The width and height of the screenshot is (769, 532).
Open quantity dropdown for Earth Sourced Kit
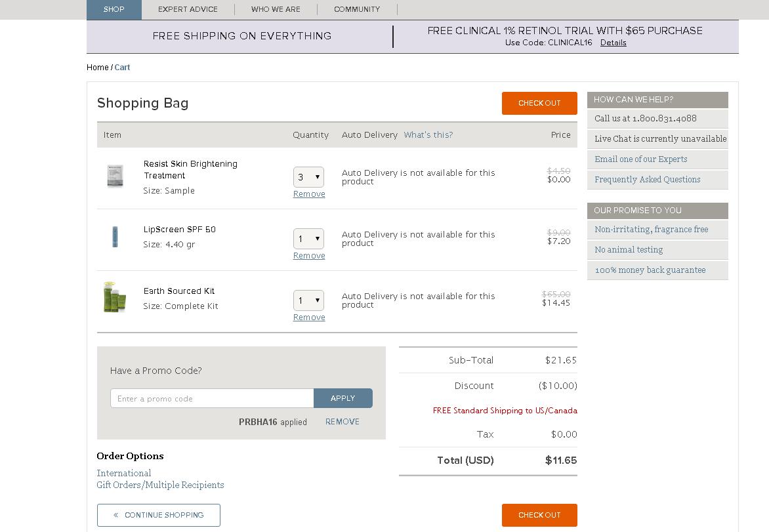tap(308, 300)
